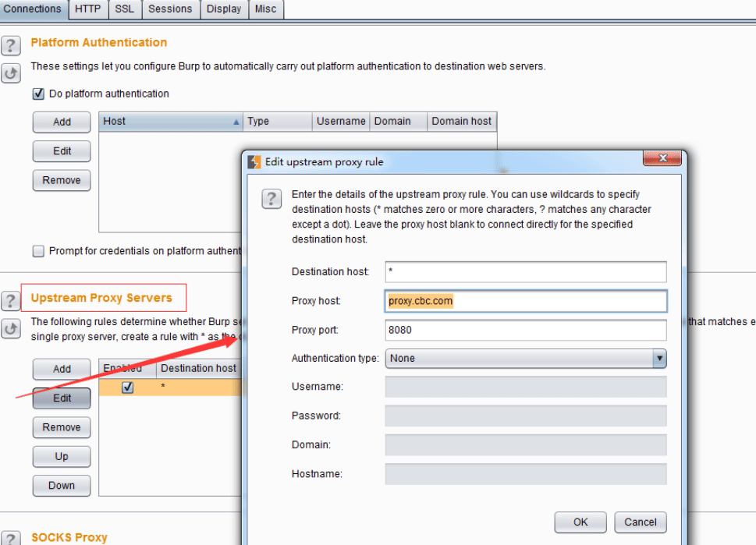Viewport: 756px width, 545px height.
Task: Open the Sessions tab
Action: point(170,9)
